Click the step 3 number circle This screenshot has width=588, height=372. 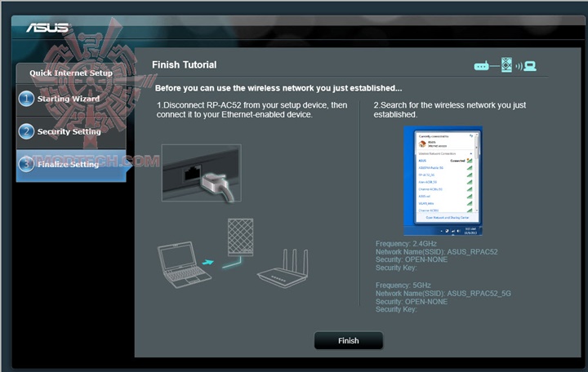[26, 164]
